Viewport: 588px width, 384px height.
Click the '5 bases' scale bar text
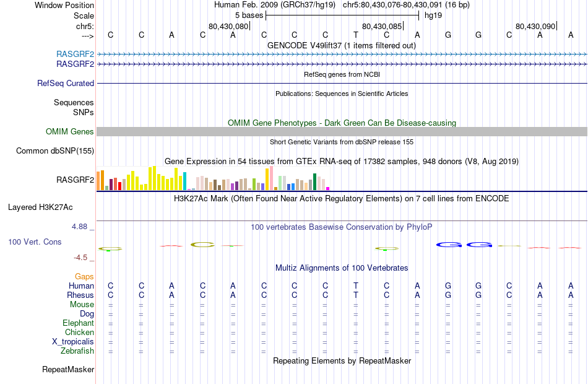(x=249, y=15)
